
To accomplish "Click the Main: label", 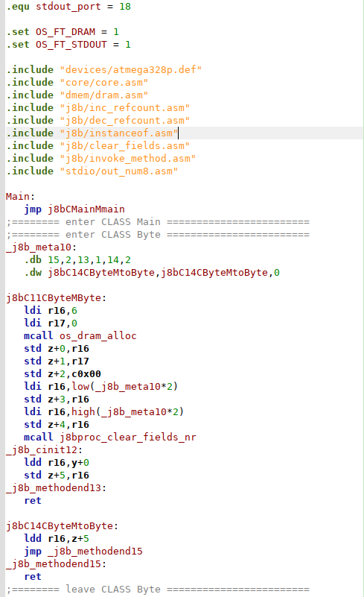I will point(20,197).
